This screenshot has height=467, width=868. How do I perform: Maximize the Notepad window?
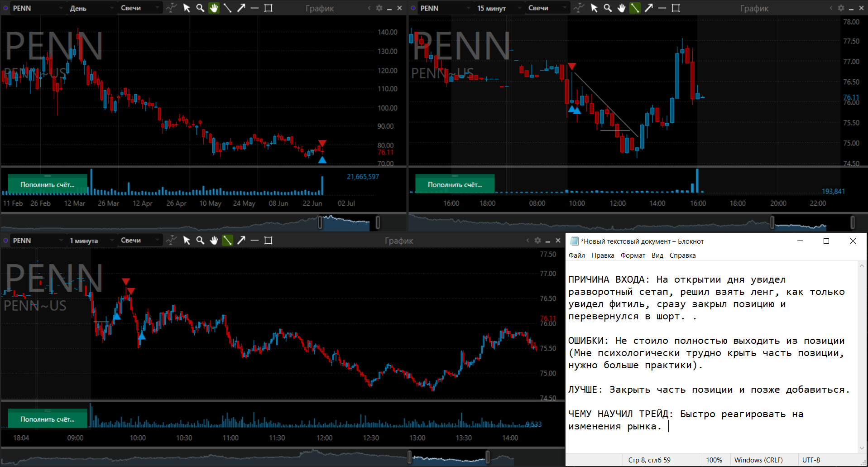coord(826,241)
